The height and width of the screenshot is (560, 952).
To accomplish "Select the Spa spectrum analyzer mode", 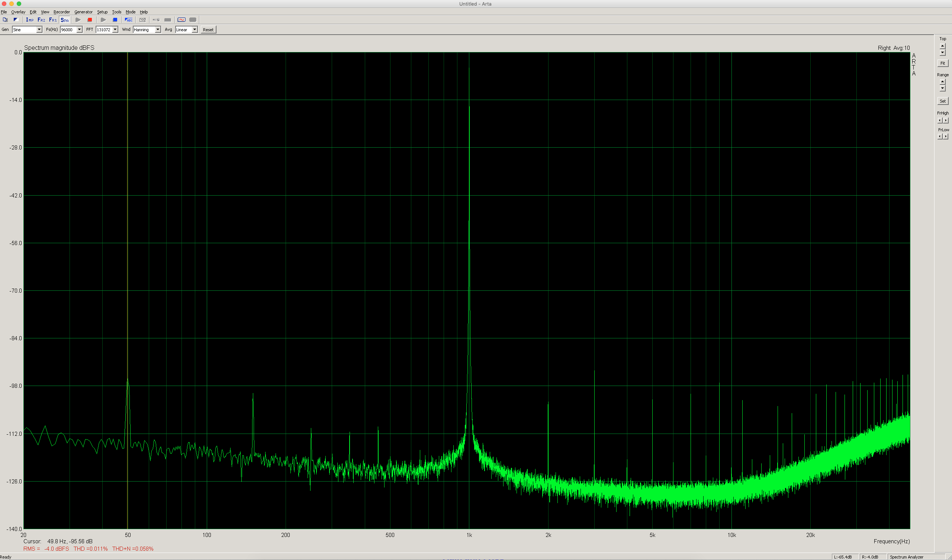I will coord(65,20).
